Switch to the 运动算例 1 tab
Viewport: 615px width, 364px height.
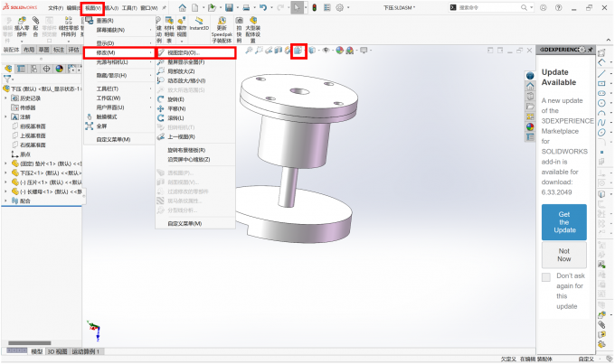86,351
